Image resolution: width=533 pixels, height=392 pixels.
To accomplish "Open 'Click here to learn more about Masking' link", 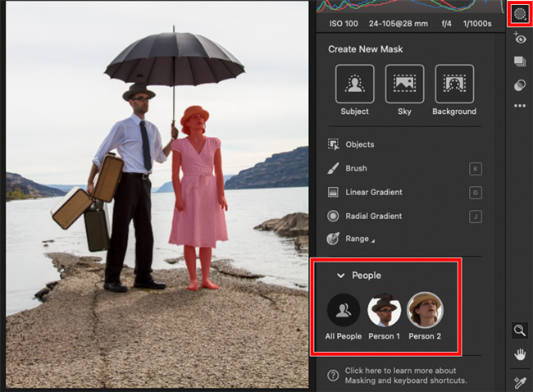I will click(x=406, y=376).
